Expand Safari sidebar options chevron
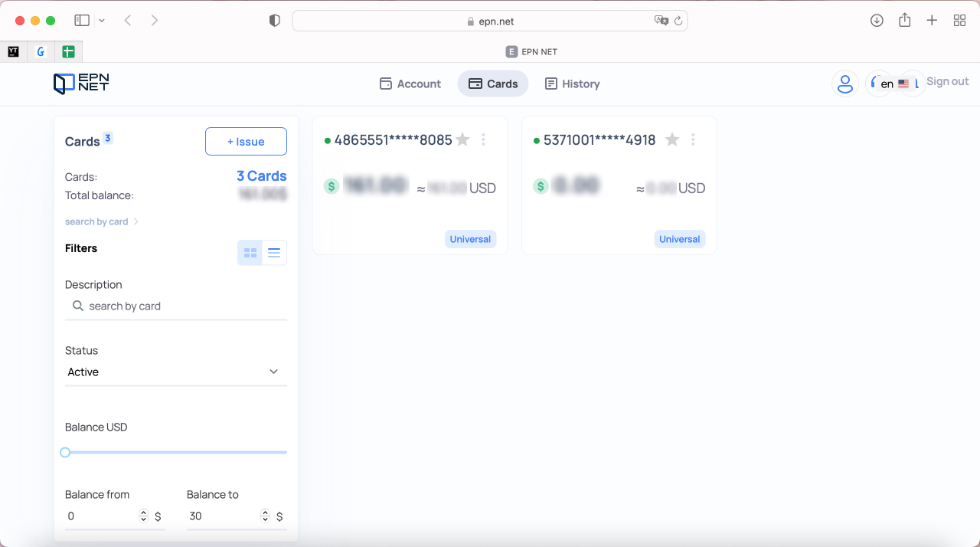 point(103,21)
